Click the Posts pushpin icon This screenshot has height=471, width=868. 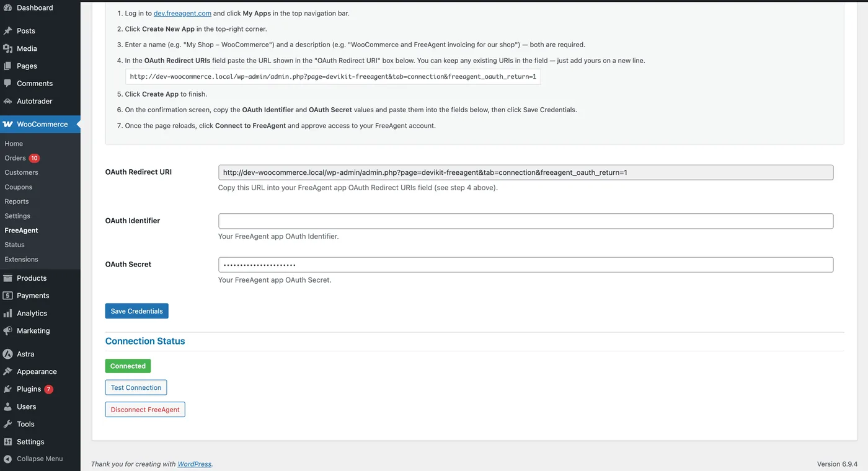coord(7,31)
